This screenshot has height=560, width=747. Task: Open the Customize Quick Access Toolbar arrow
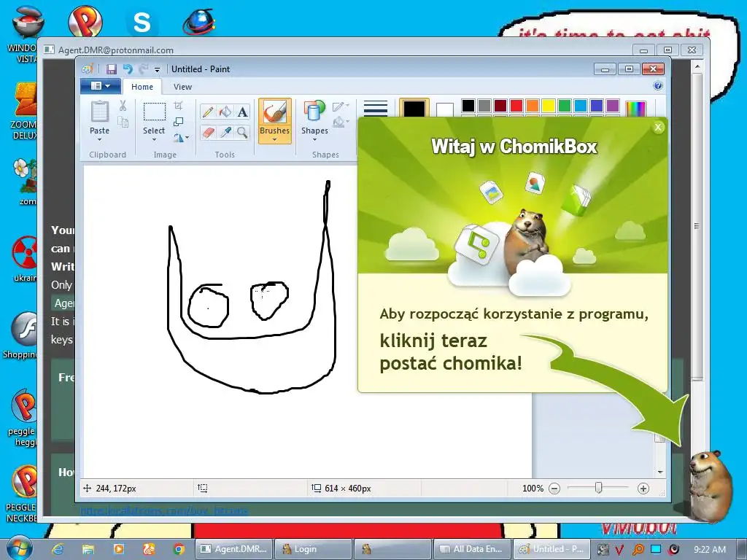click(x=157, y=69)
